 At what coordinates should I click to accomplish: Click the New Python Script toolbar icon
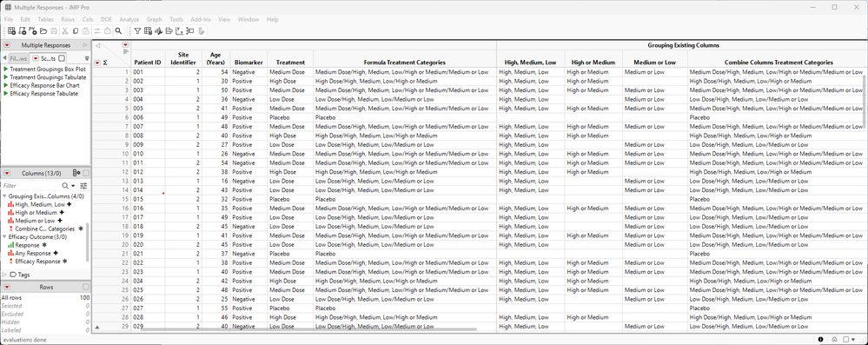(x=33, y=31)
